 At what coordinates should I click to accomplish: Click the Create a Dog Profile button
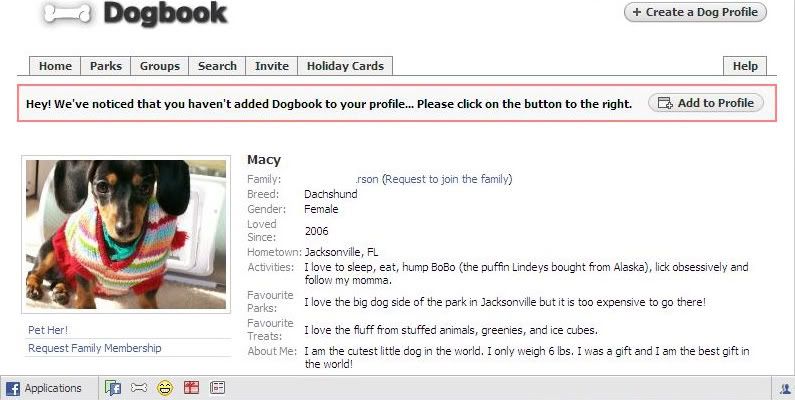point(695,12)
